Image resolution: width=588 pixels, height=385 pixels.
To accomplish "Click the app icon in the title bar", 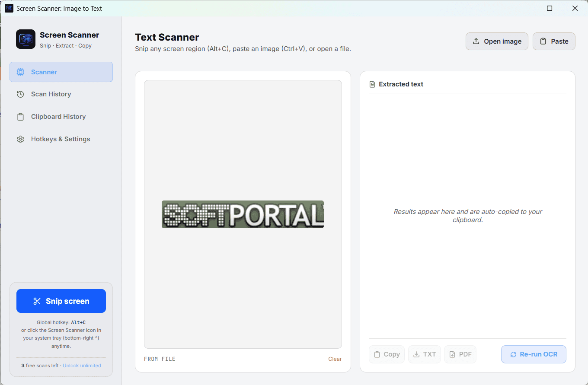I will click(x=9, y=8).
